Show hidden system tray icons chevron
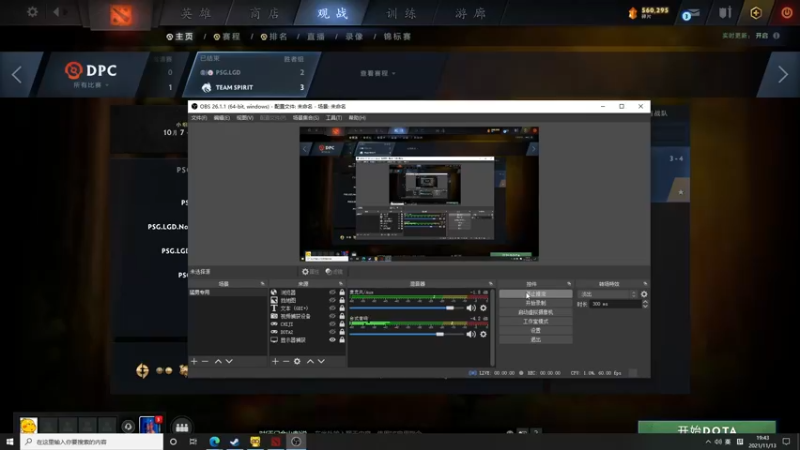800x450 pixels. pos(708,442)
